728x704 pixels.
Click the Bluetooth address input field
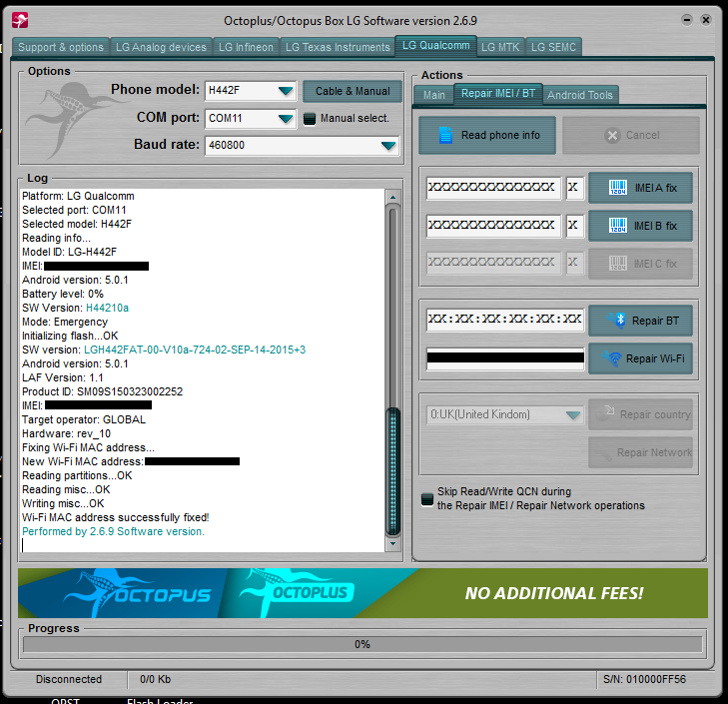coord(505,320)
